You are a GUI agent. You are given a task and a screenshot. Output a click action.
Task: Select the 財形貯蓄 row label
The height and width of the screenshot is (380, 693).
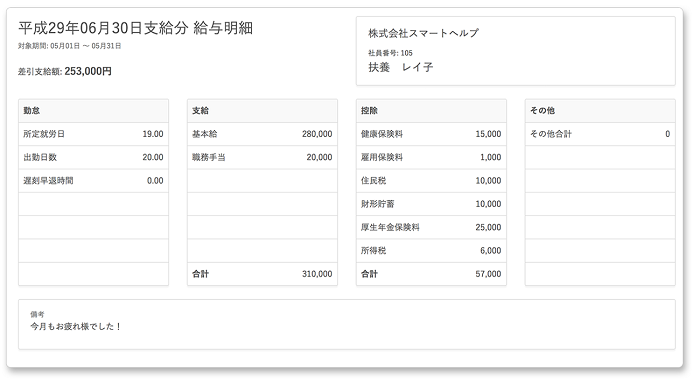click(378, 204)
